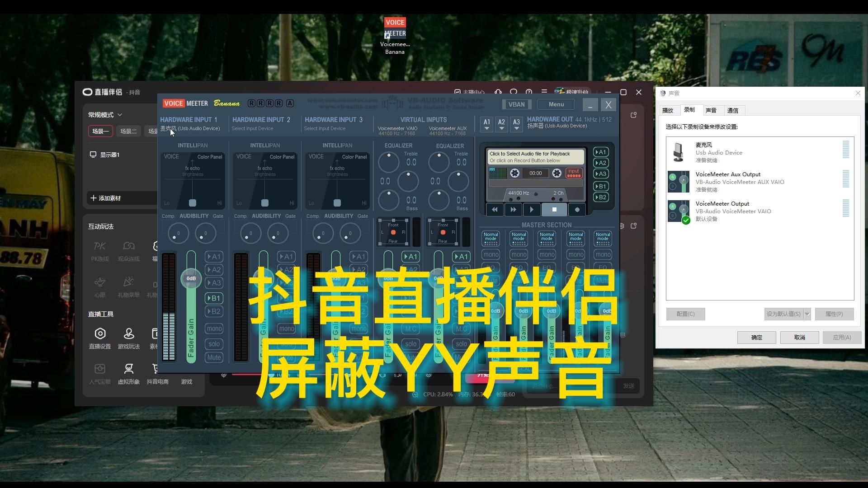The height and width of the screenshot is (488, 868).
Task: Switch to 通信 tab in Sound dialog
Action: tap(733, 111)
